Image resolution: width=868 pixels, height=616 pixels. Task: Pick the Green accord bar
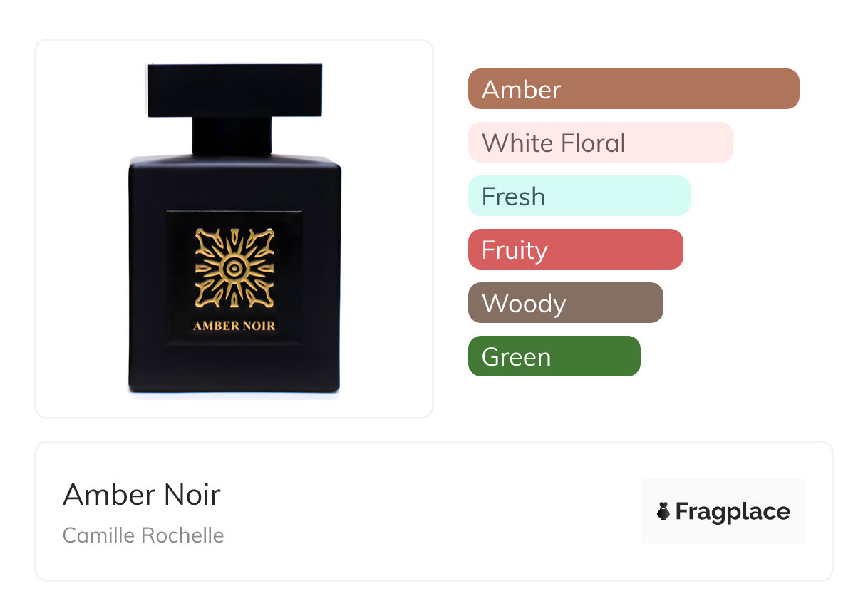tap(554, 356)
